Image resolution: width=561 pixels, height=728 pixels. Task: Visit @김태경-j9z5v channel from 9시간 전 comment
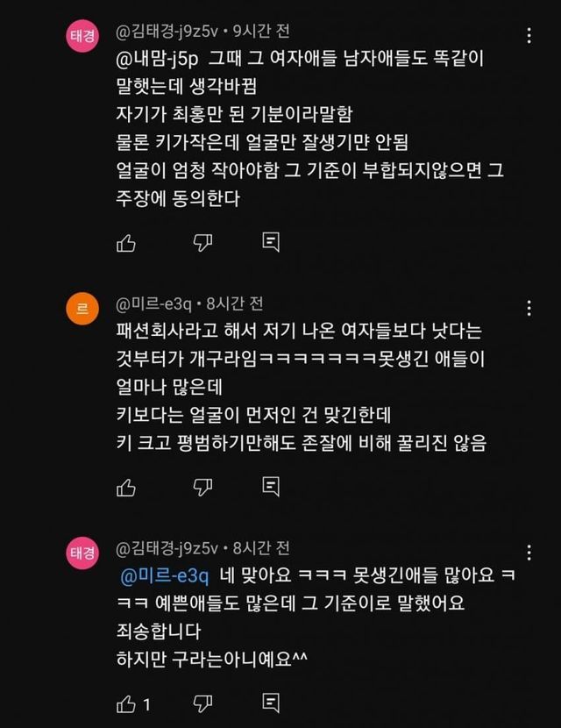click(167, 31)
